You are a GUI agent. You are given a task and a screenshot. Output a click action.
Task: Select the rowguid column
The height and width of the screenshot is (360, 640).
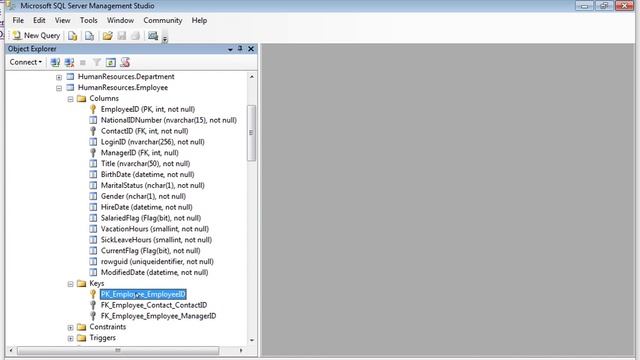point(157,262)
